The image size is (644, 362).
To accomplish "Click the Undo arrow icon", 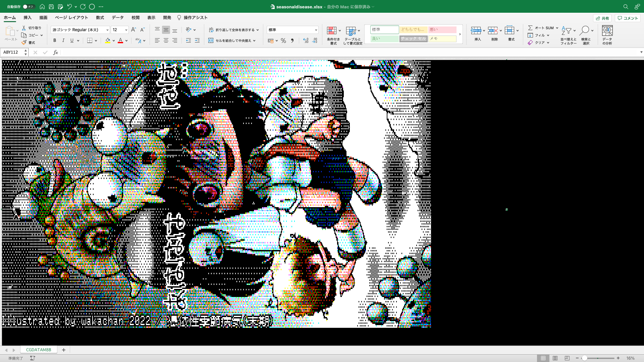I will (69, 7).
